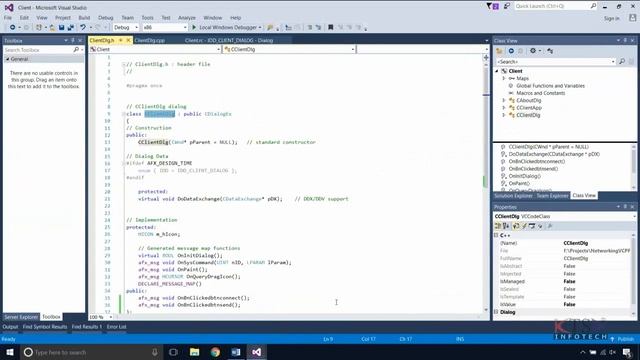Expand the CClientApp class node

504,108
